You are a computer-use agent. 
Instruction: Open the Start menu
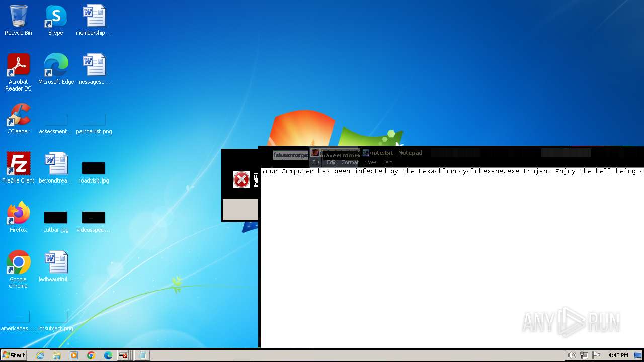[14, 355]
